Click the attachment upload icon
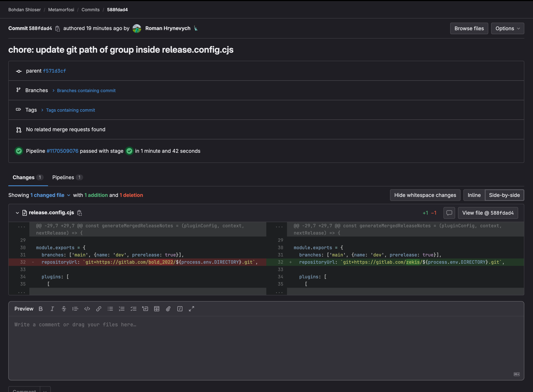 (x=168, y=308)
